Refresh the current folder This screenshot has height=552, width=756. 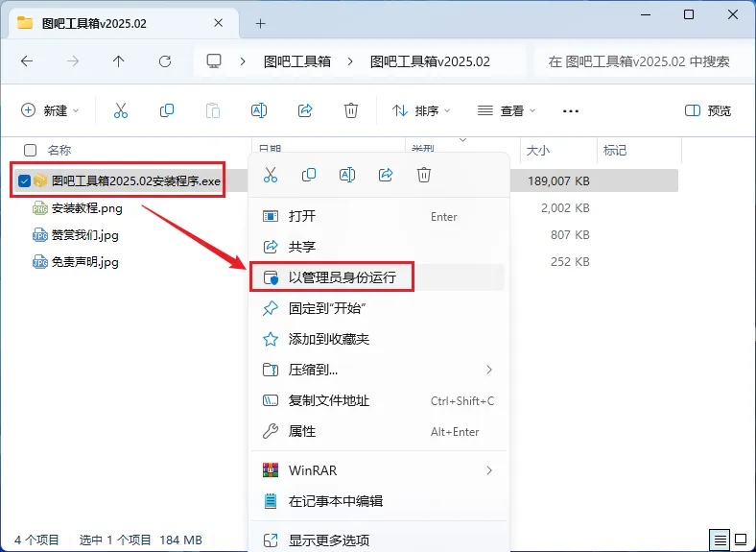(x=165, y=61)
